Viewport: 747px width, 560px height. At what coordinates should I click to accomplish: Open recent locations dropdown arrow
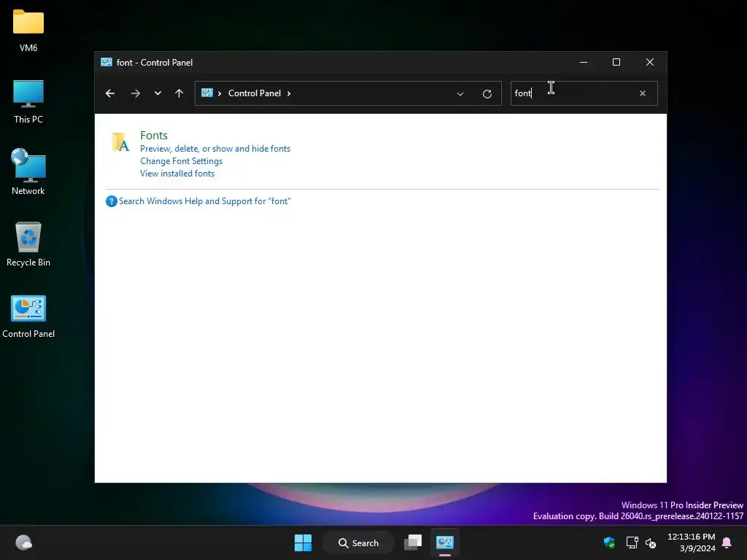click(158, 93)
